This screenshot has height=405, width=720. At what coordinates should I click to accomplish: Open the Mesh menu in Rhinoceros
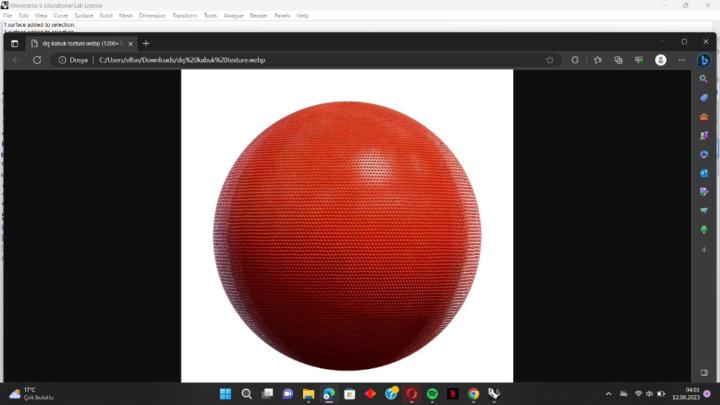126,16
